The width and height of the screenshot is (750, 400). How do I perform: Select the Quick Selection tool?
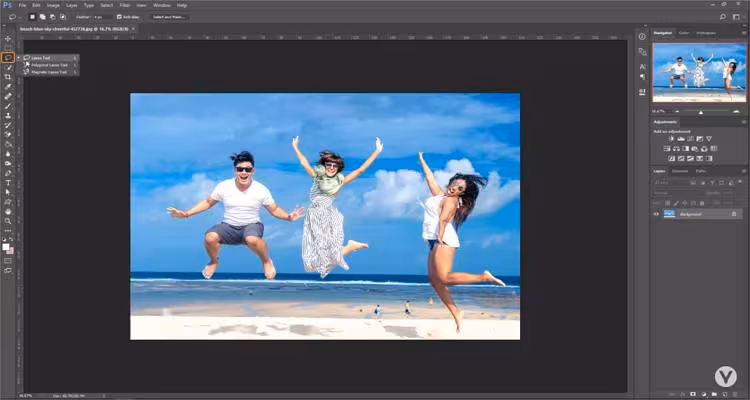(x=8, y=67)
